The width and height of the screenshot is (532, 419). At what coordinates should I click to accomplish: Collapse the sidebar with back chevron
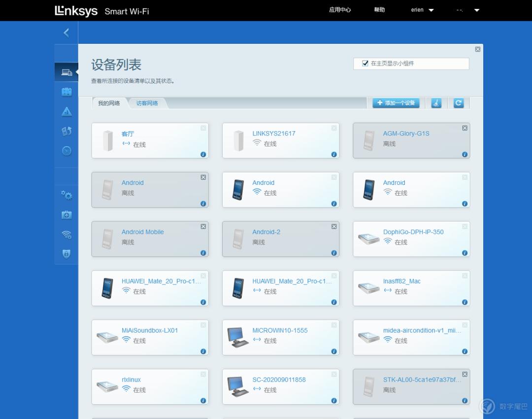(66, 33)
